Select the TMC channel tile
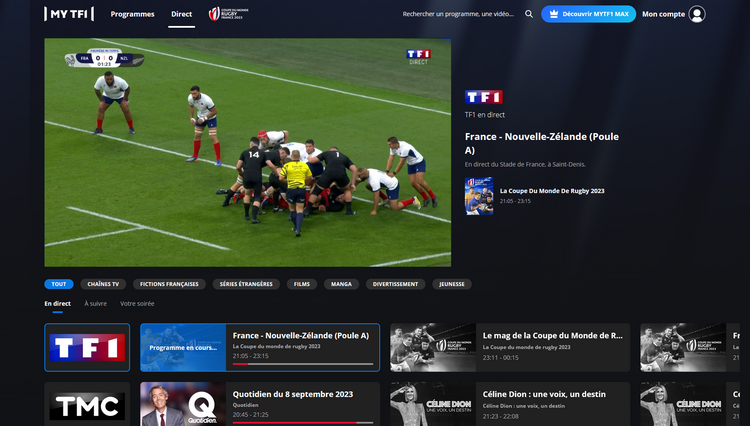The image size is (750, 426). tap(87, 406)
